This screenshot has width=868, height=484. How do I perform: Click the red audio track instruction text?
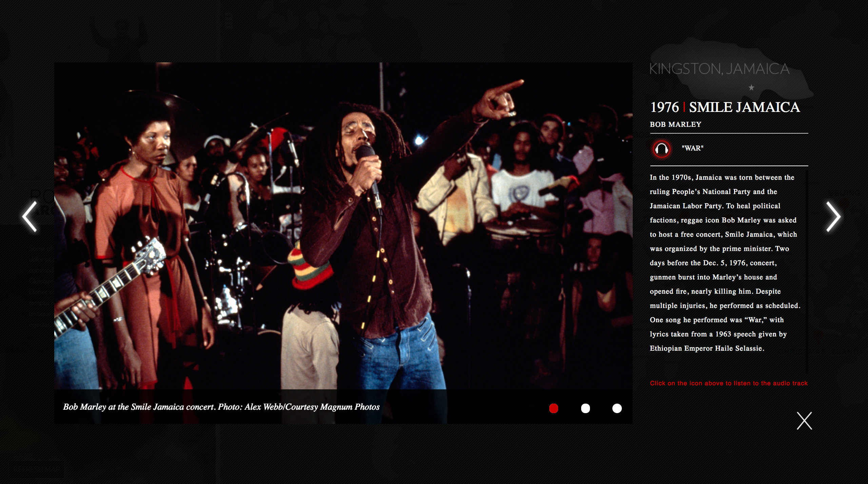[x=728, y=383]
